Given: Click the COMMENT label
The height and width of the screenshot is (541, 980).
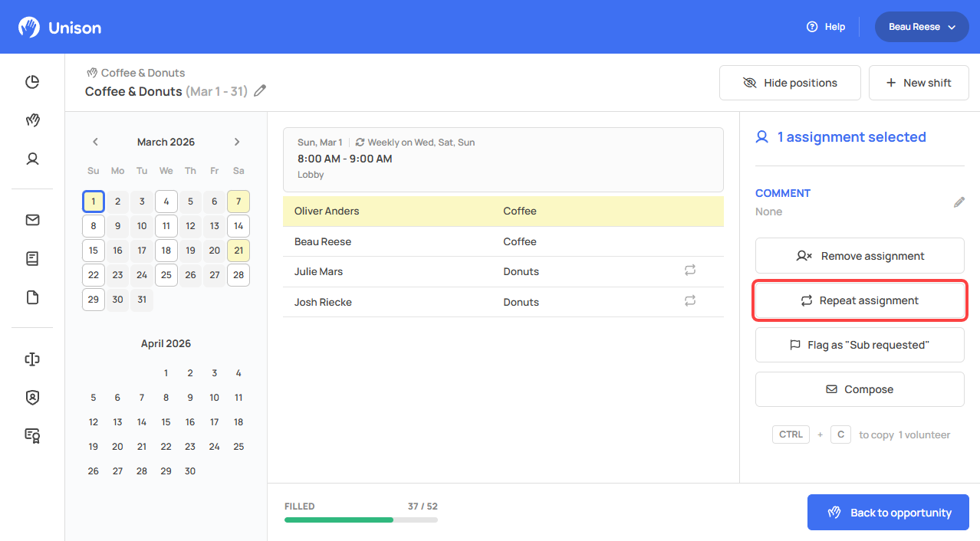Looking at the screenshot, I should click(x=783, y=193).
